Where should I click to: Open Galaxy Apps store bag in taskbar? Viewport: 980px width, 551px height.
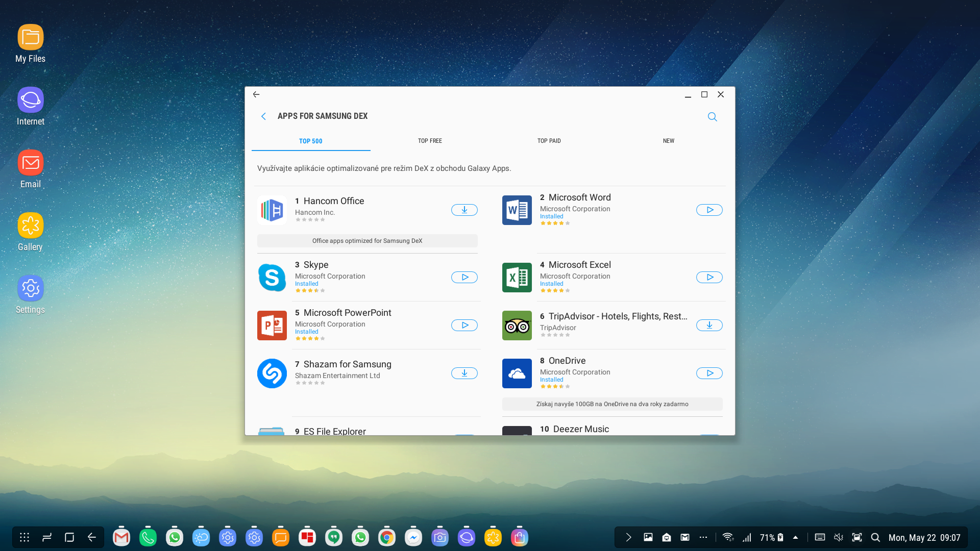click(x=520, y=537)
